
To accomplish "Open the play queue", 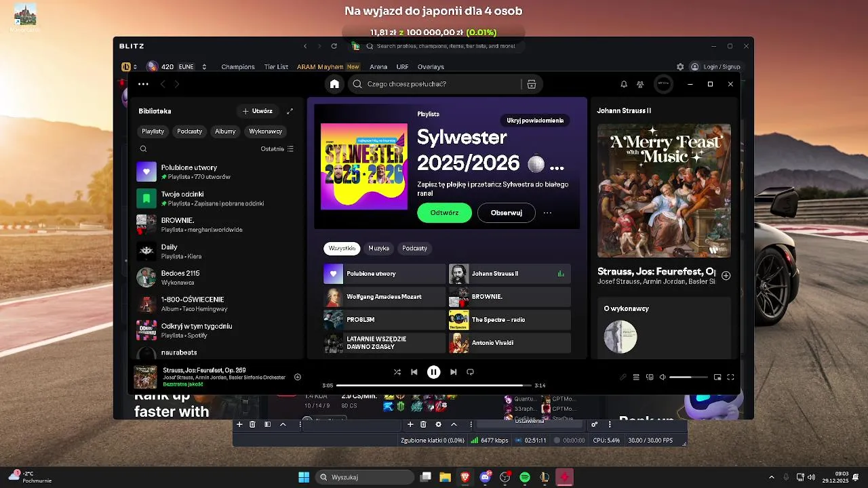I will coord(636,378).
